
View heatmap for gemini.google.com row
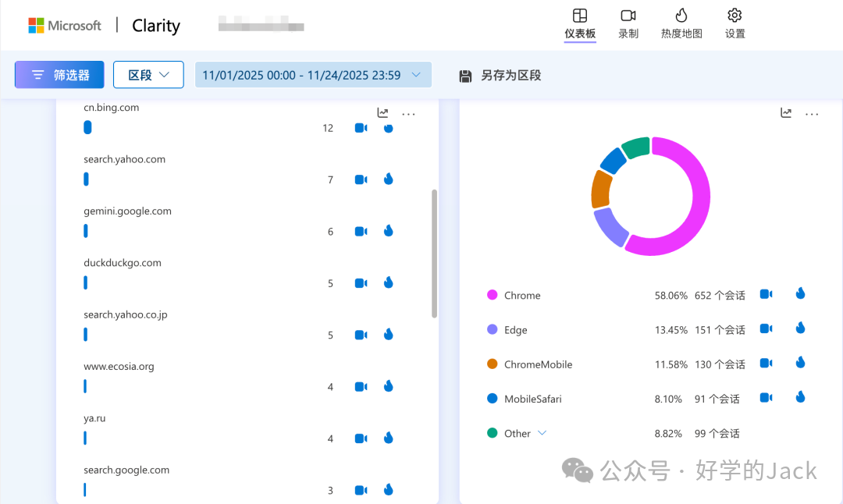(388, 231)
